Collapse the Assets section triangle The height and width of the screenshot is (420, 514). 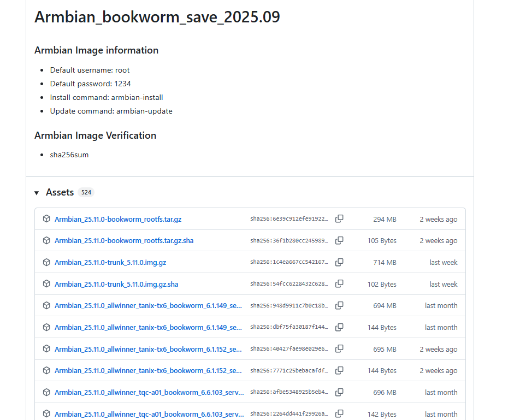point(37,193)
